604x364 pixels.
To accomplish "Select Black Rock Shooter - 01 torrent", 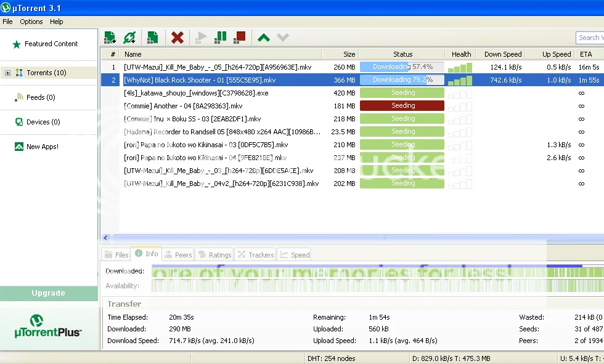I will click(352, 80).
